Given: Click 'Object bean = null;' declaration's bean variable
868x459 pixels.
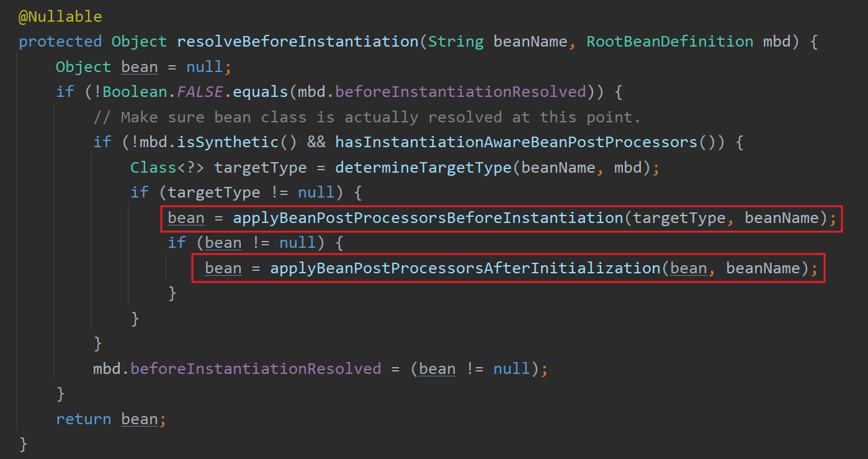Looking at the screenshot, I should [x=139, y=67].
